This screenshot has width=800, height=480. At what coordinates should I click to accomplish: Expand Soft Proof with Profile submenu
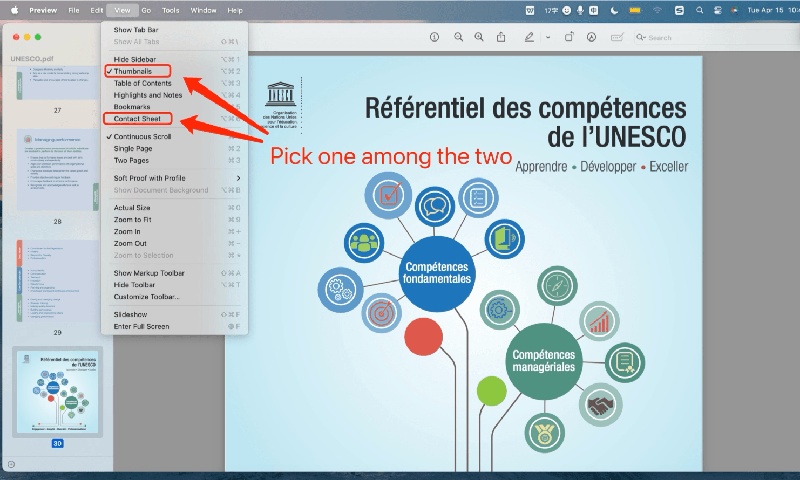click(x=174, y=178)
